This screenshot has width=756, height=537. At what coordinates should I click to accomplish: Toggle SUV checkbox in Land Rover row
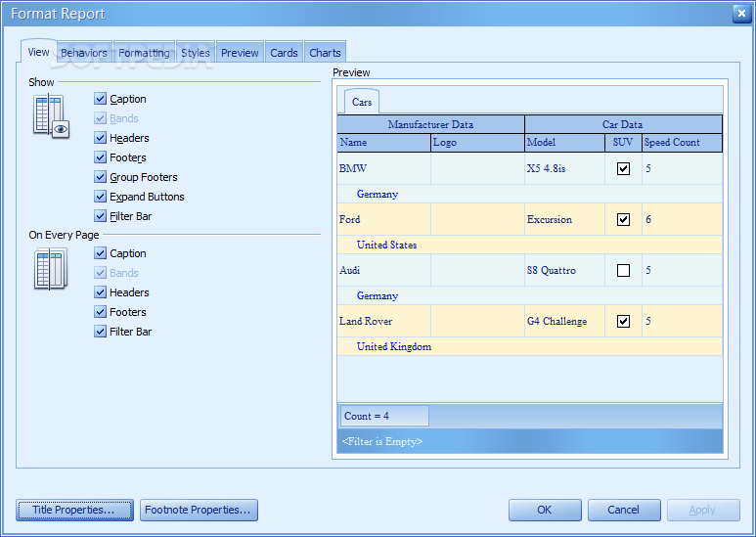(x=623, y=321)
